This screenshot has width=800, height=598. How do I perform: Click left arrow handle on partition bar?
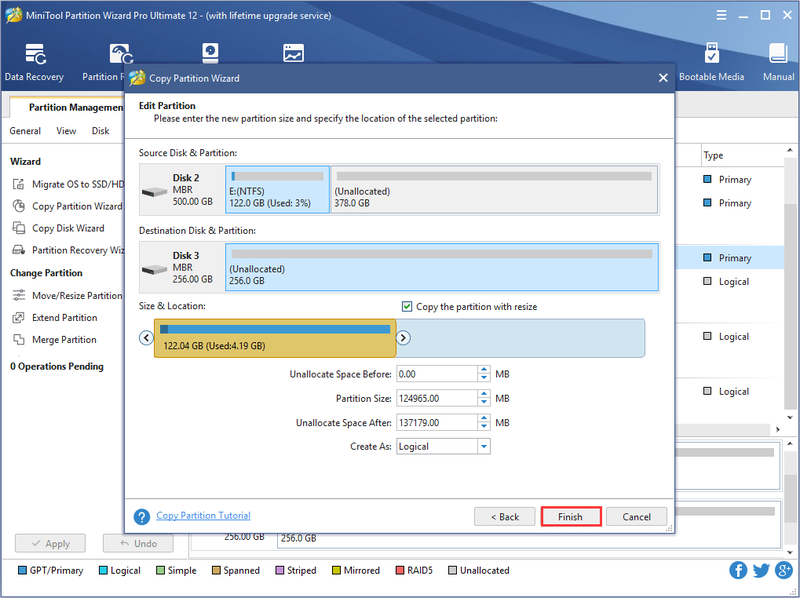click(x=146, y=338)
